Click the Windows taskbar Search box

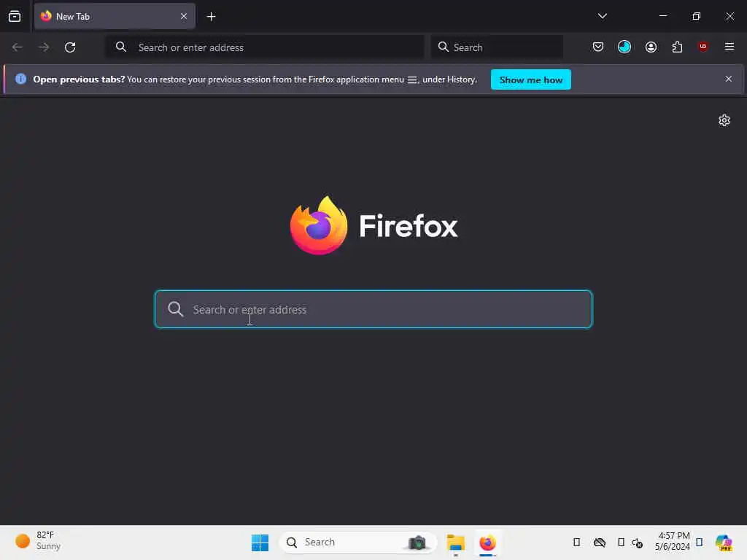tap(357, 542)
